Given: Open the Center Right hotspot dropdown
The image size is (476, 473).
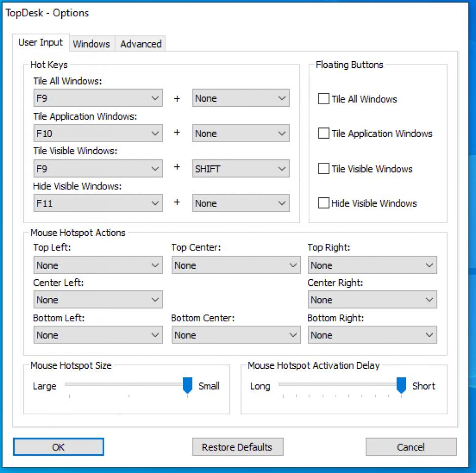Looking at the screenshot, I should (x=372, y=299).
